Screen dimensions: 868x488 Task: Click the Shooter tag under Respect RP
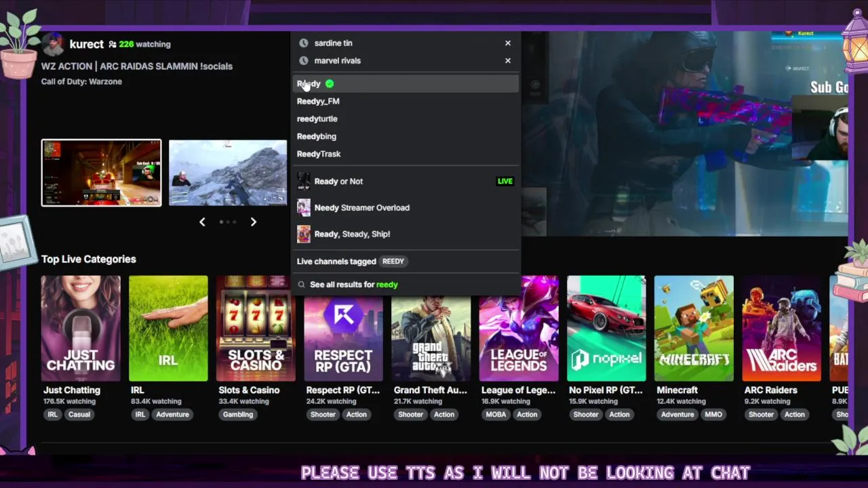point(323,414)
